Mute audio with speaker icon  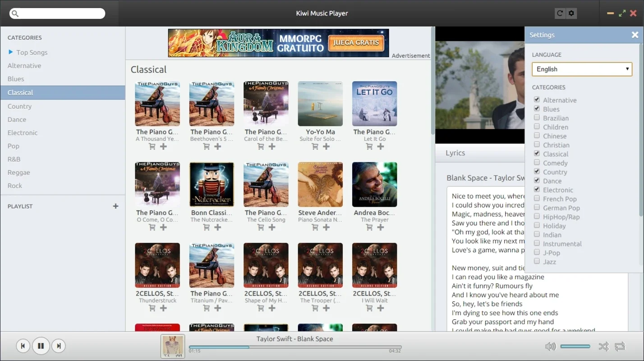[550, 346]
